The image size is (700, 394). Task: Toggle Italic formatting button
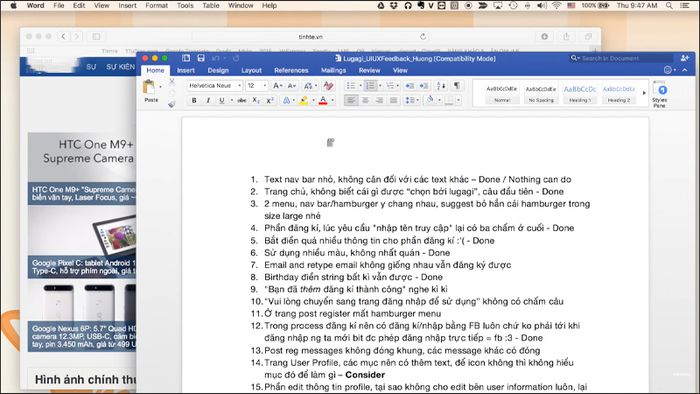(208, 101)
